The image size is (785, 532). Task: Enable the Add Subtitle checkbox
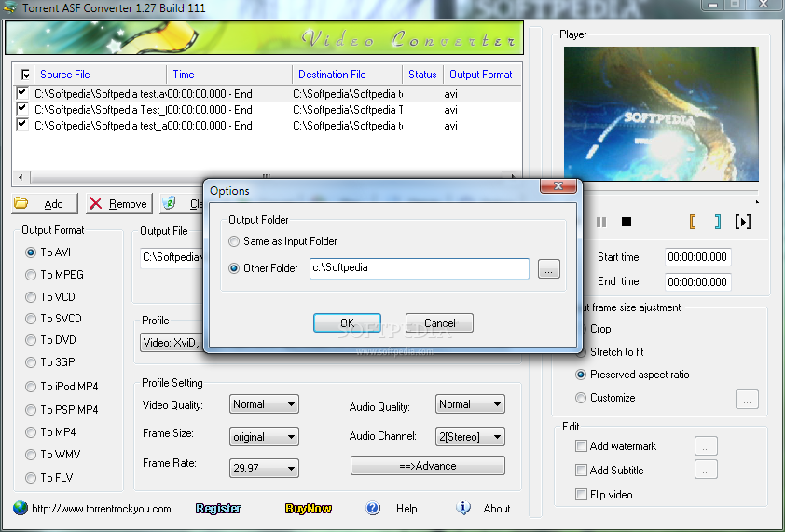tap(581, 470)
